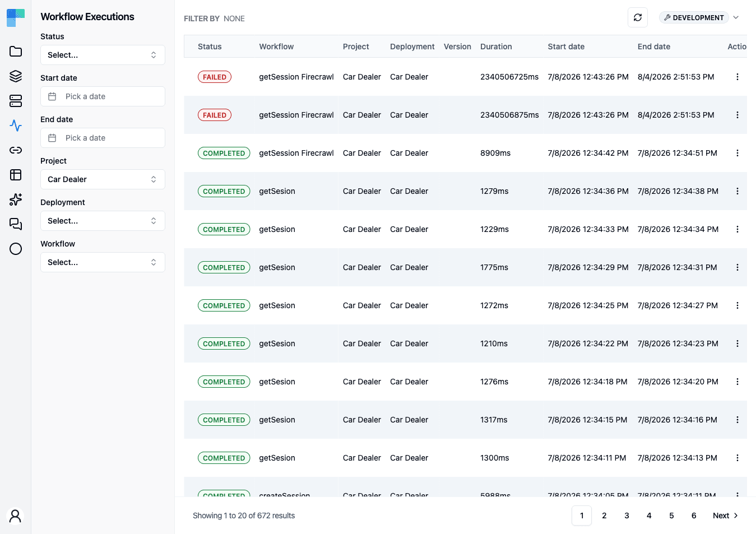Open the Project dropdown showing Car Dealer

103,179
